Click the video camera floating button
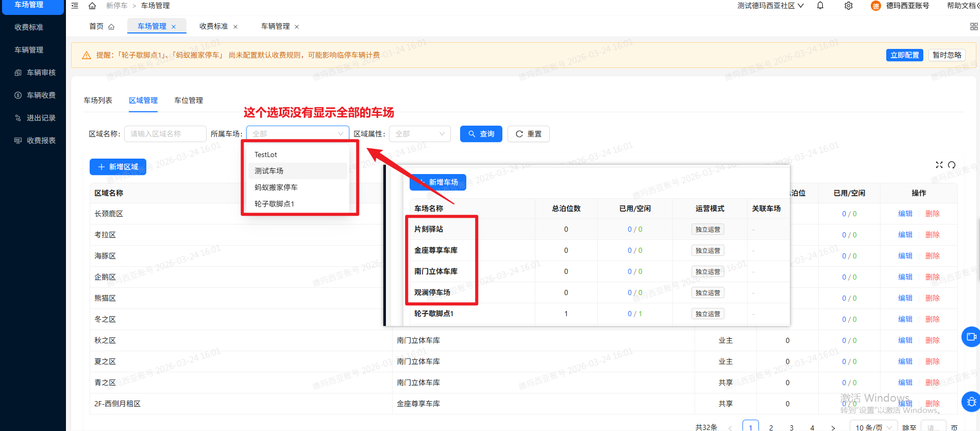 click(971, 337)
